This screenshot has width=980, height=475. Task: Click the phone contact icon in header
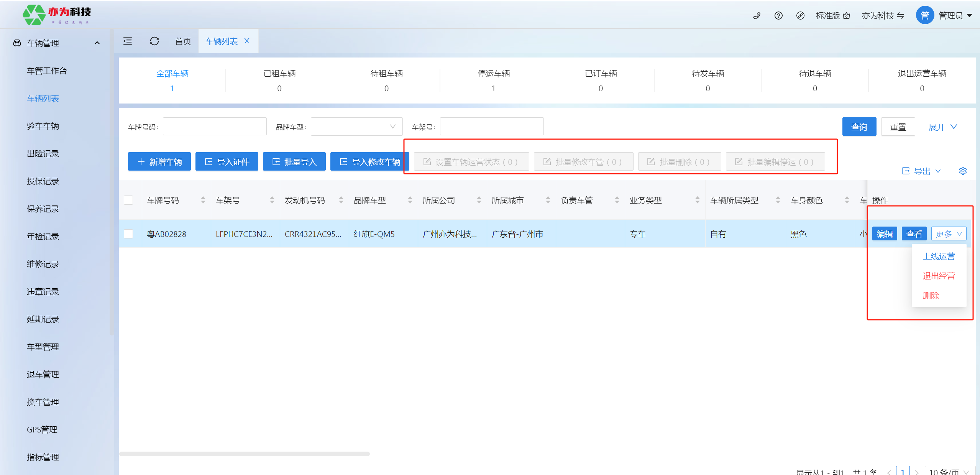(x=757, y=16)
